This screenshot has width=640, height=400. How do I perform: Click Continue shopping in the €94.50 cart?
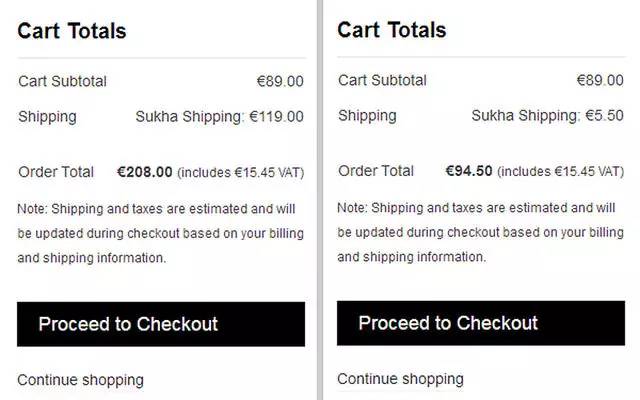point(400,379)
